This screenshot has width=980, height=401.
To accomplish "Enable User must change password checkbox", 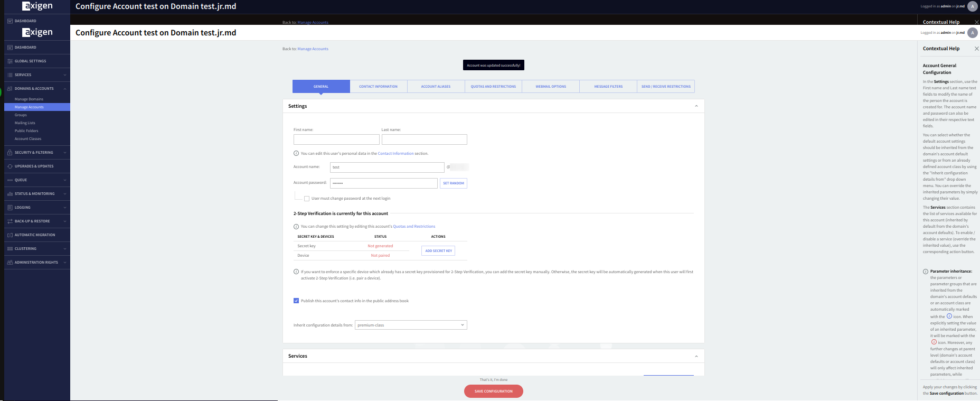I will [307, 199].
